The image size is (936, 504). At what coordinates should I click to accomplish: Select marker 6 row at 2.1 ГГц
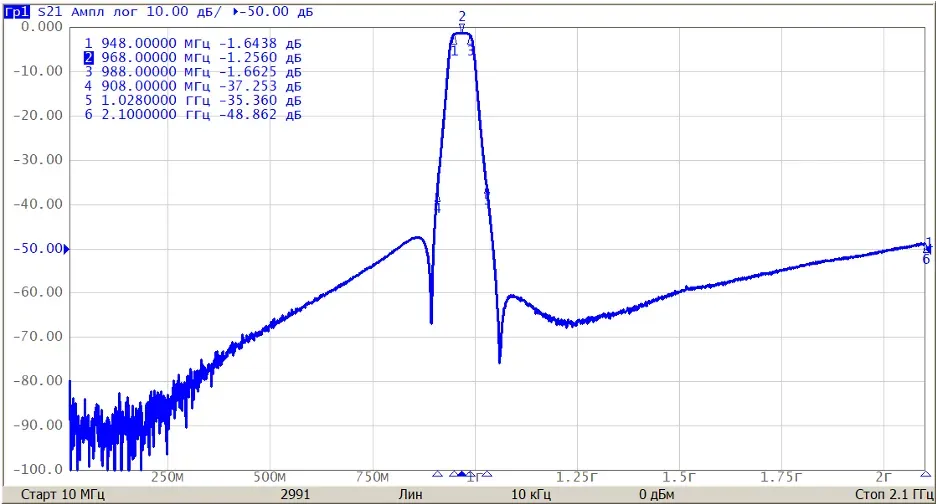pos(193,115)
